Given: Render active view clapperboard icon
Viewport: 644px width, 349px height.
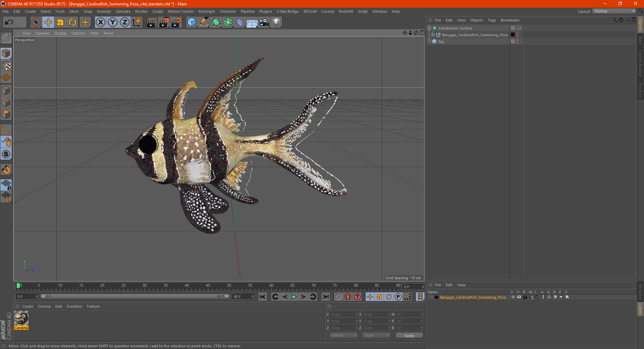Looking at the screenshot, I should point(152,22).
